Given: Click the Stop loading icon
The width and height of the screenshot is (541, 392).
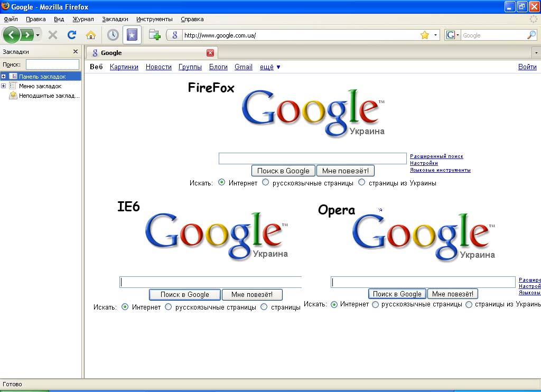Looking at the screenshot, I should 53,35.
